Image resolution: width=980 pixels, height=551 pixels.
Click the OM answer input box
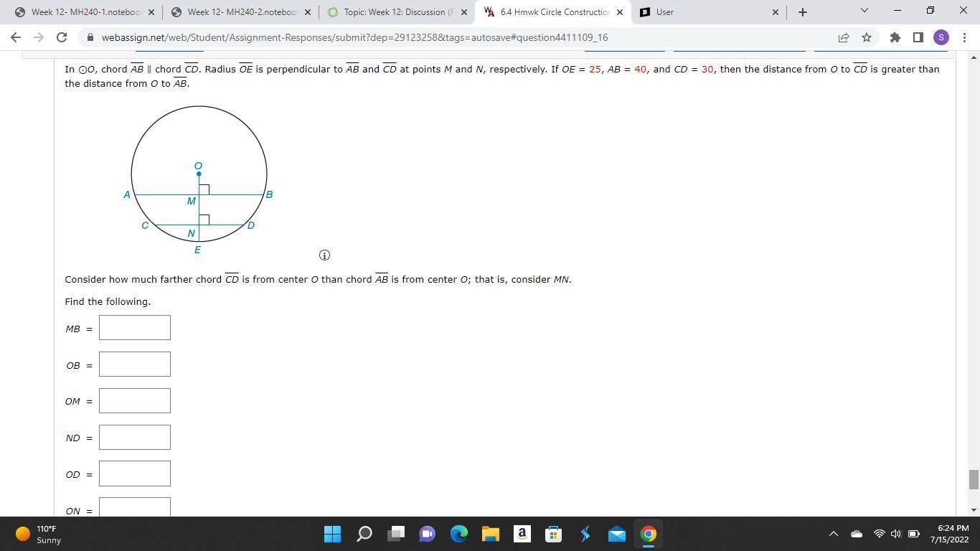[135, 401]
